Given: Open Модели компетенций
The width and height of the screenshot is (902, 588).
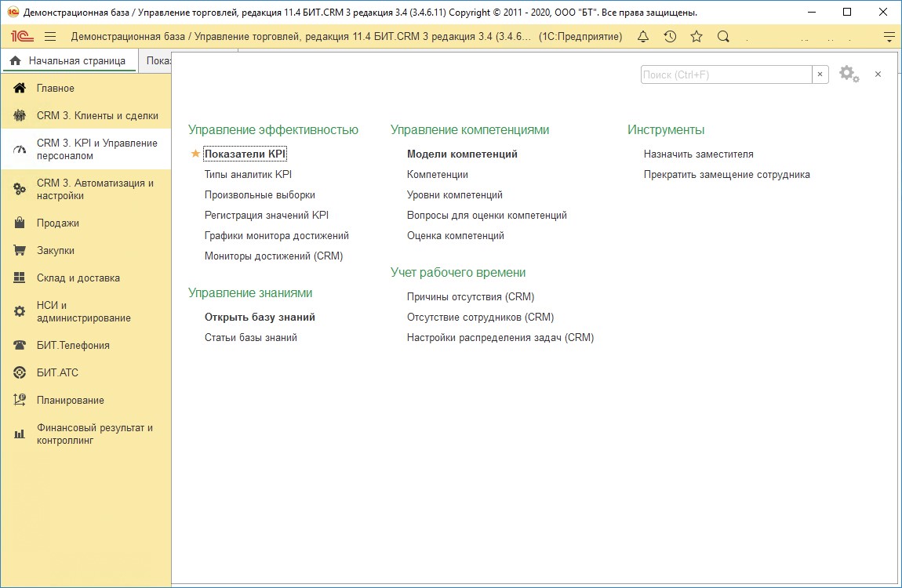Looking at the screenshot, I should coord(463,154).
